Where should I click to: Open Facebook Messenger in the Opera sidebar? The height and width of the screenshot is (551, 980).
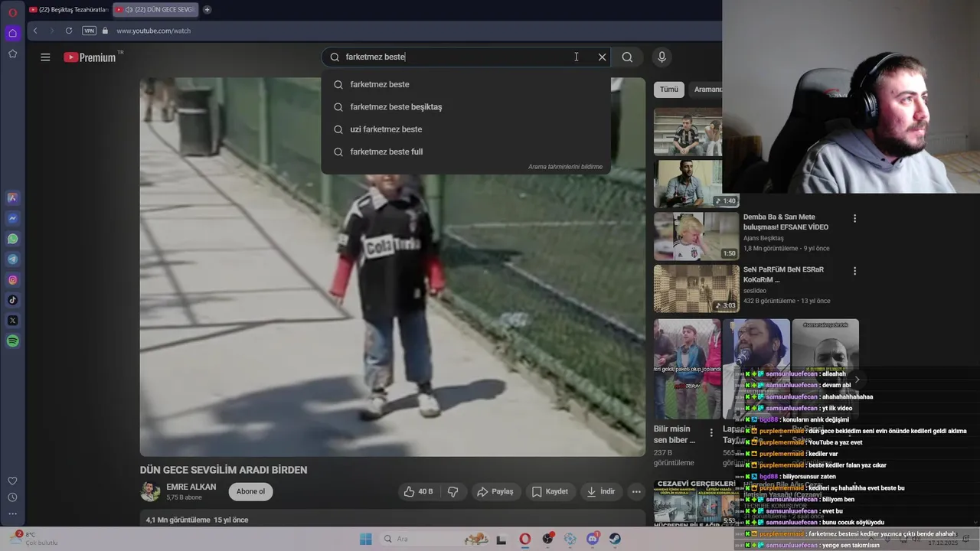point(12,218)
